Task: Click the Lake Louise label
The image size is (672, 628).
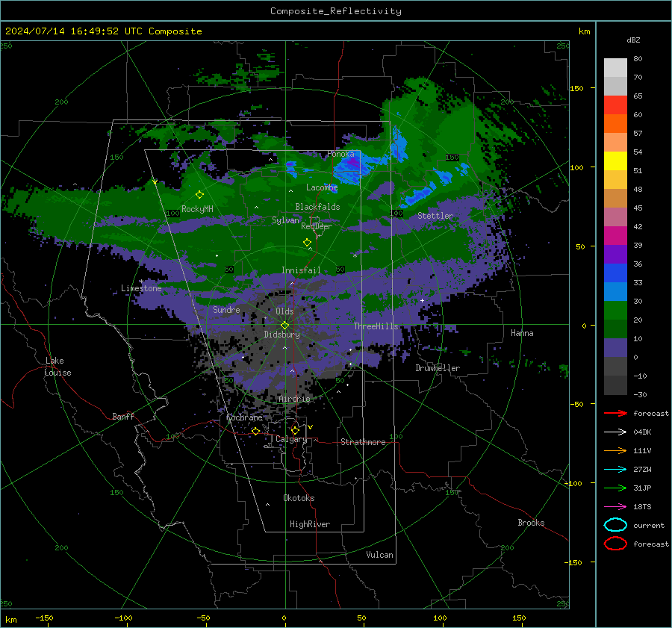Action: pos(57,367)
